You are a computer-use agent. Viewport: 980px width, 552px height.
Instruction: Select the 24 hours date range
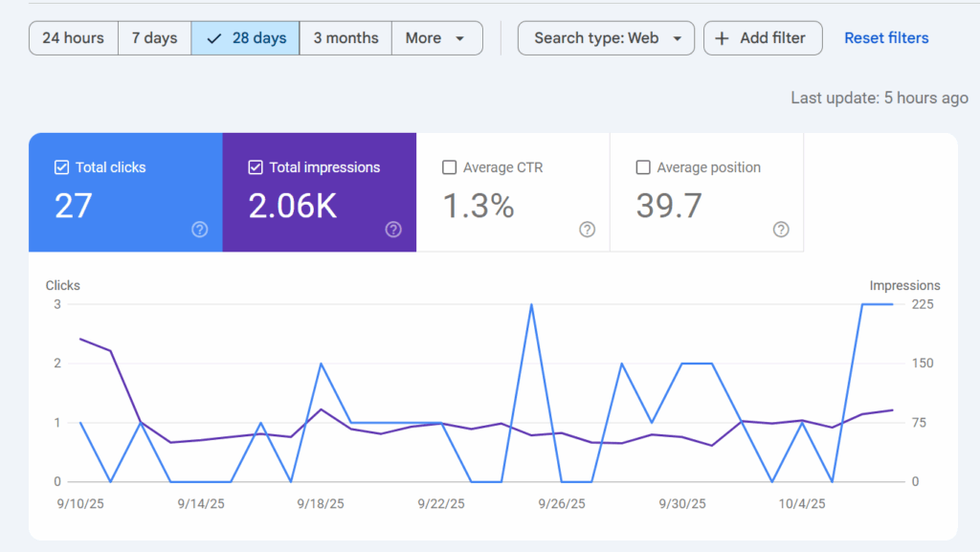(74, 38)
